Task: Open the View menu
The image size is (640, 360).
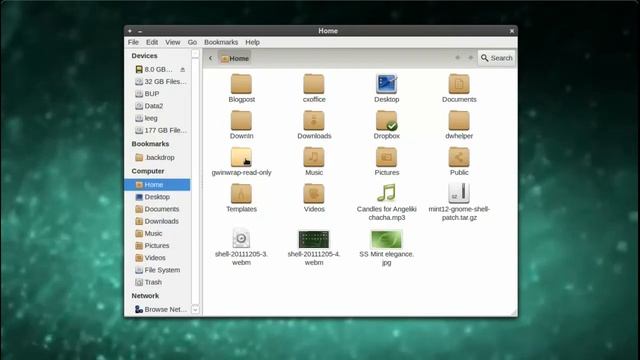Action: 173,42
